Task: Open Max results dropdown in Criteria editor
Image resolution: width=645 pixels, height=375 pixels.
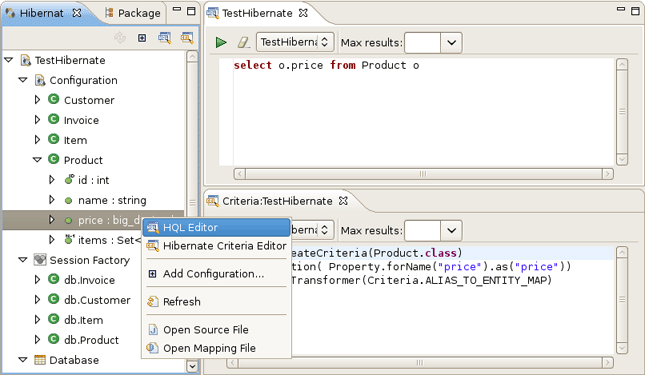Action: click(x=451, y=230)
